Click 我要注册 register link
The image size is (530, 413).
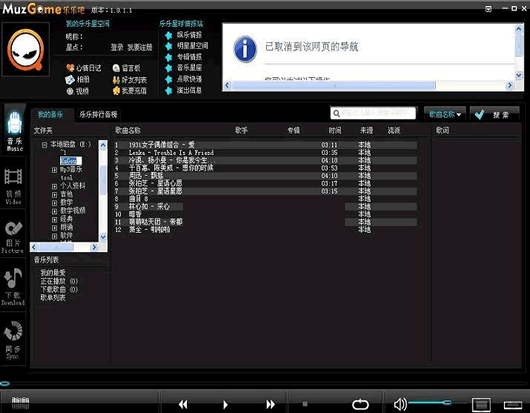(140, 47)
